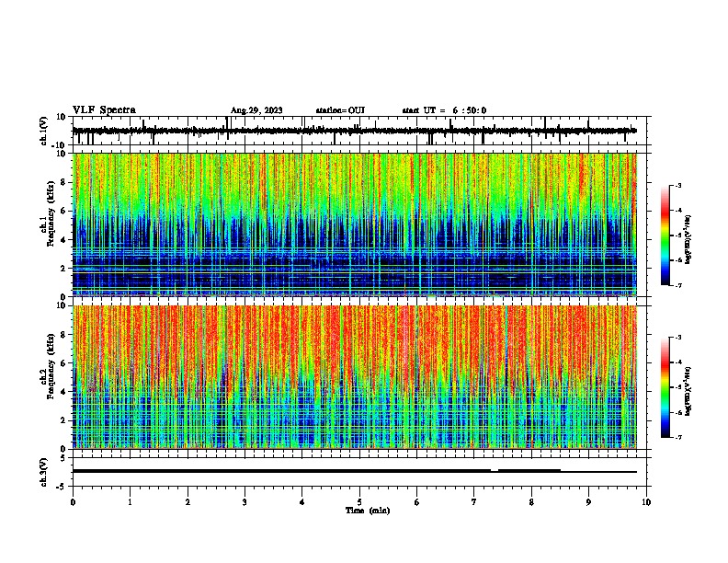Click the 'VLF Spectra' title text
This screenshot has height=563, width=728.
pos(104,110)
